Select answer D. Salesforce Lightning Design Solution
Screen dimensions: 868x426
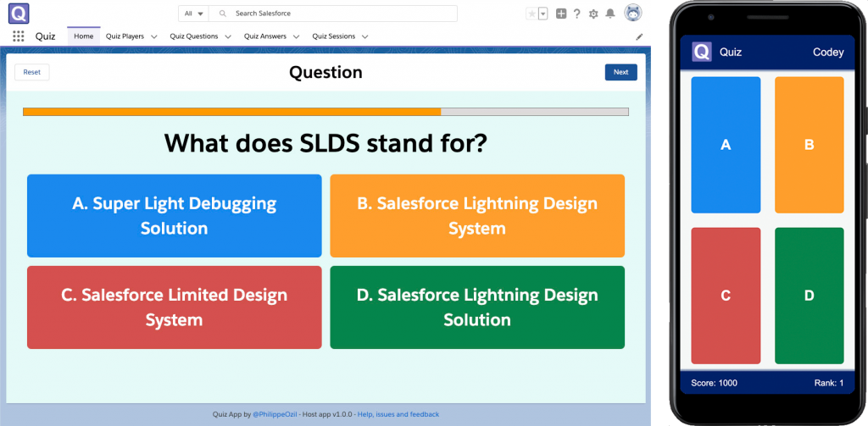click(x=477, y=307)
